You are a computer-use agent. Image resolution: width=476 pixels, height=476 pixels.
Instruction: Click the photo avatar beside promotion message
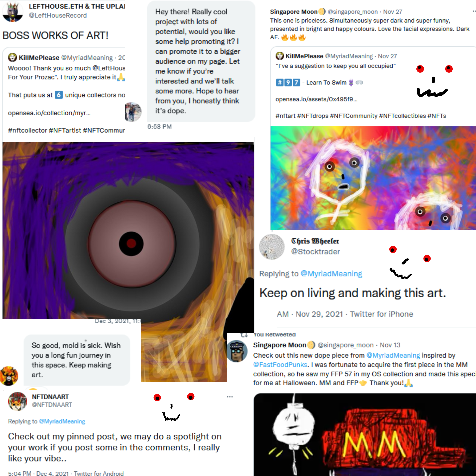point(133,112)
